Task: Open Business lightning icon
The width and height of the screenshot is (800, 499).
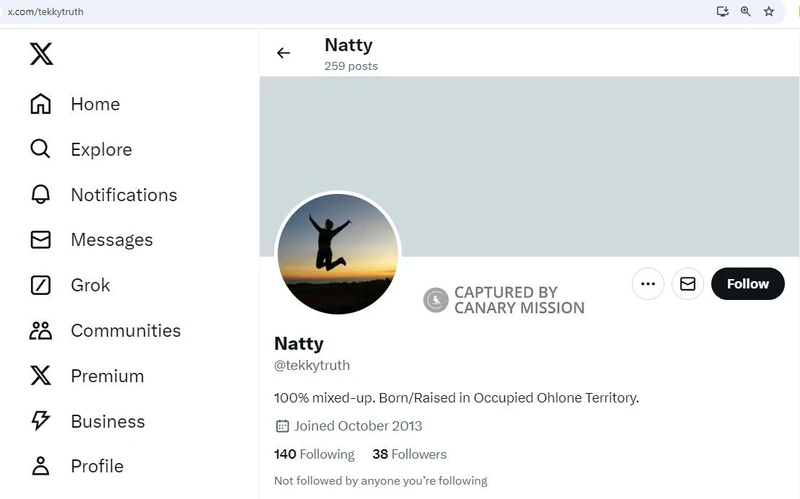Action: (x=40, y=421)
